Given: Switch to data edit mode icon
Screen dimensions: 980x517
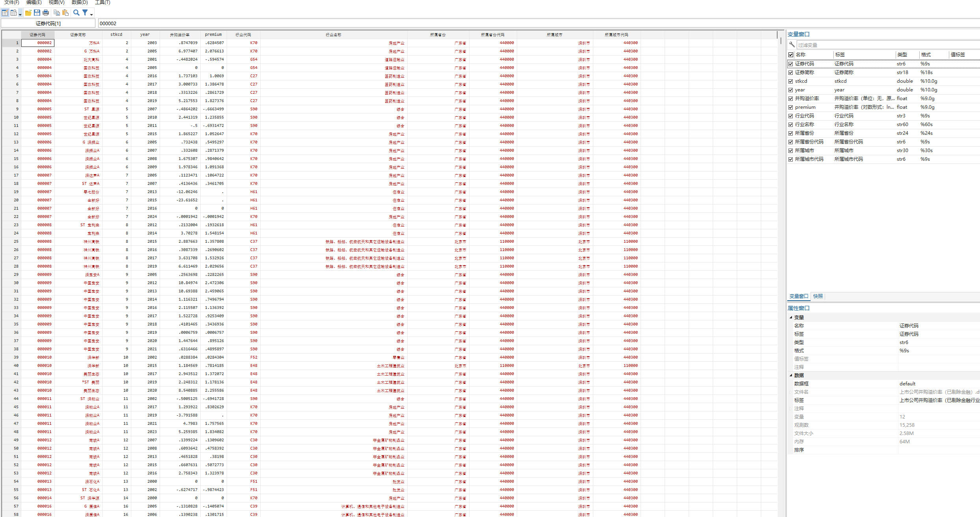Looking at the screenshot, I should [5, 13].
